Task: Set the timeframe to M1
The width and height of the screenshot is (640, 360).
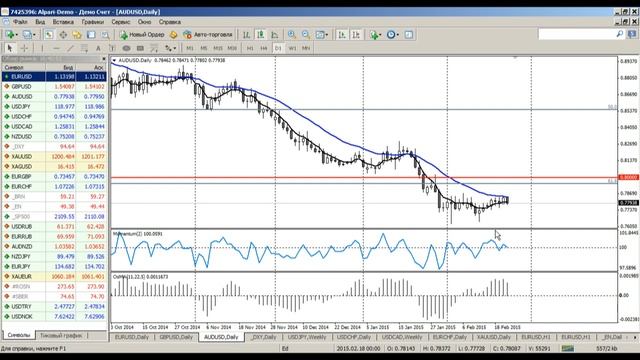Action: click(190, 48)
